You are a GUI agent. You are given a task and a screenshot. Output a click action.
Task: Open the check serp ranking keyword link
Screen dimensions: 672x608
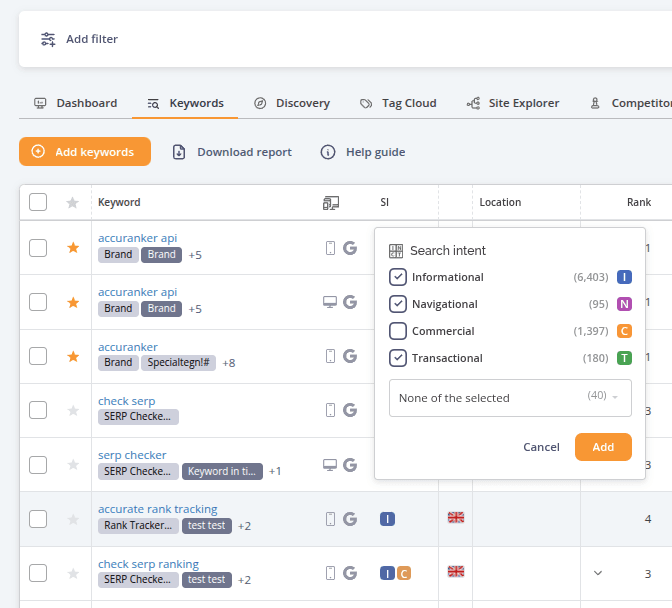[148, 564]
